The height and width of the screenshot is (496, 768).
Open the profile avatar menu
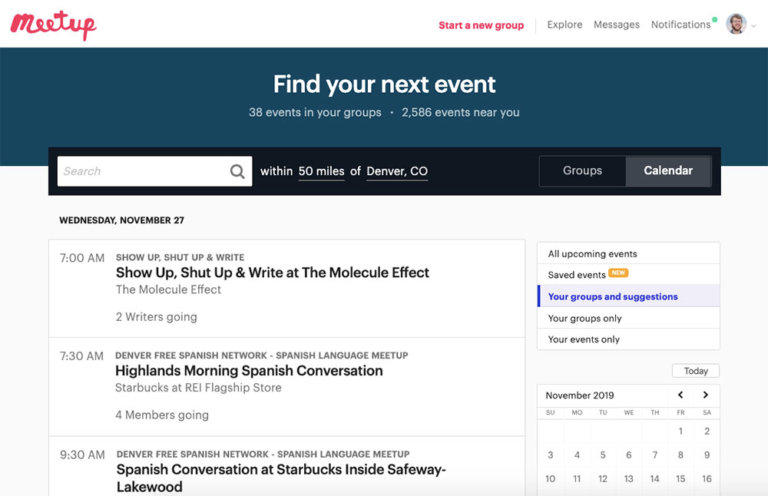click(x=736, y=24)
